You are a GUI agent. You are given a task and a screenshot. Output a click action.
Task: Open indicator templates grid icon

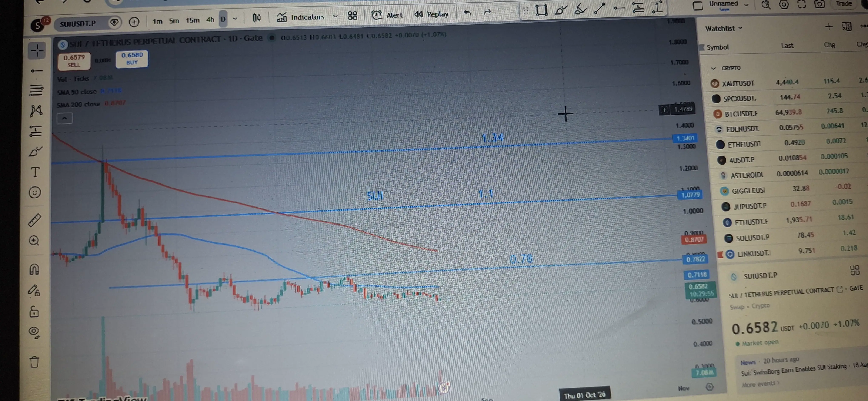(353, 16)
